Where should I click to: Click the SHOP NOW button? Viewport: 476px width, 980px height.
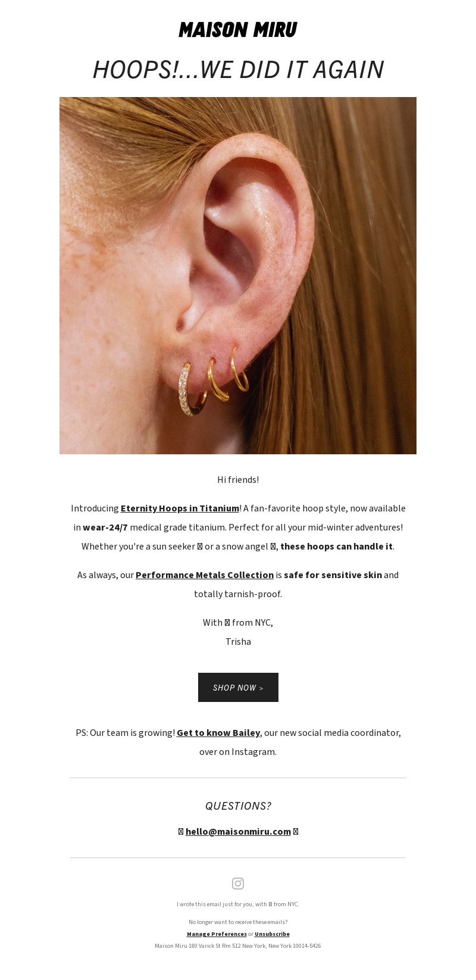coord(238,688)
